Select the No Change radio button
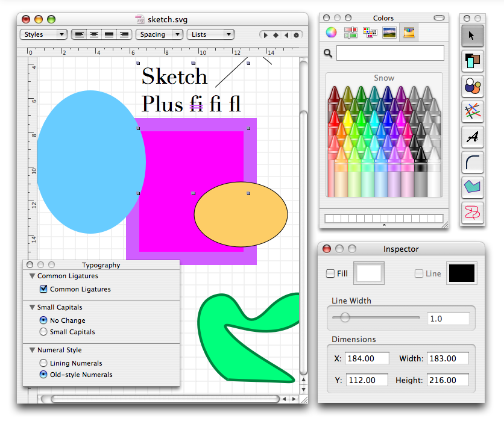504x424 pixels. [x=43, y=320]
